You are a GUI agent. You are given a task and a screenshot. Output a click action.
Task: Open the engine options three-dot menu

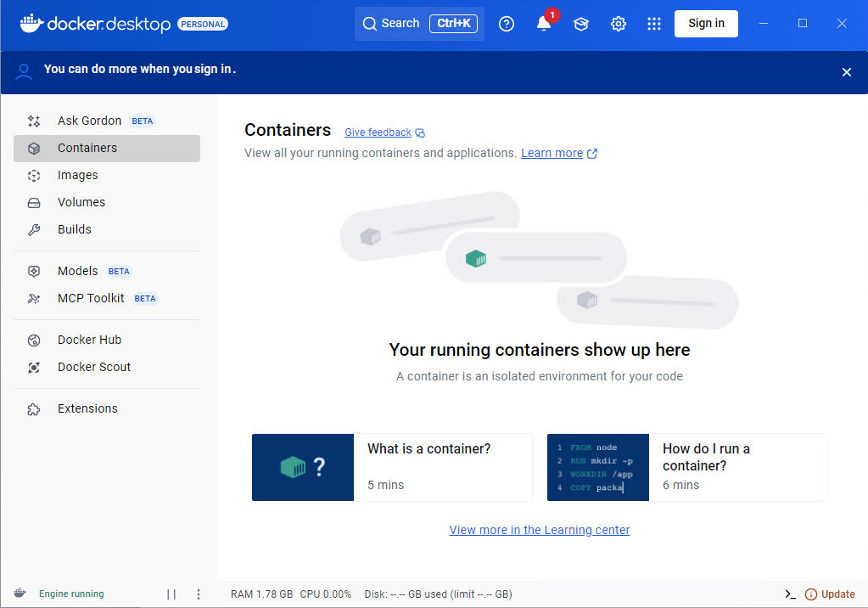(x=199, y=594)
